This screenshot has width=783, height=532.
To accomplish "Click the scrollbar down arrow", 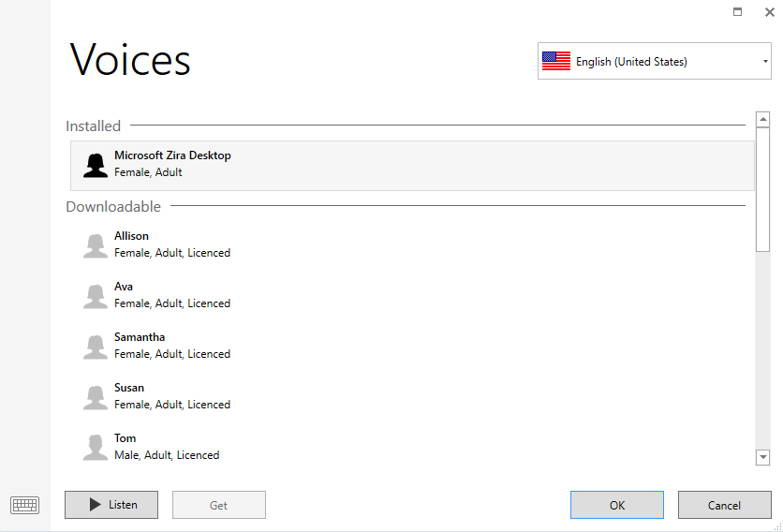I will click(x=762, y=457).
